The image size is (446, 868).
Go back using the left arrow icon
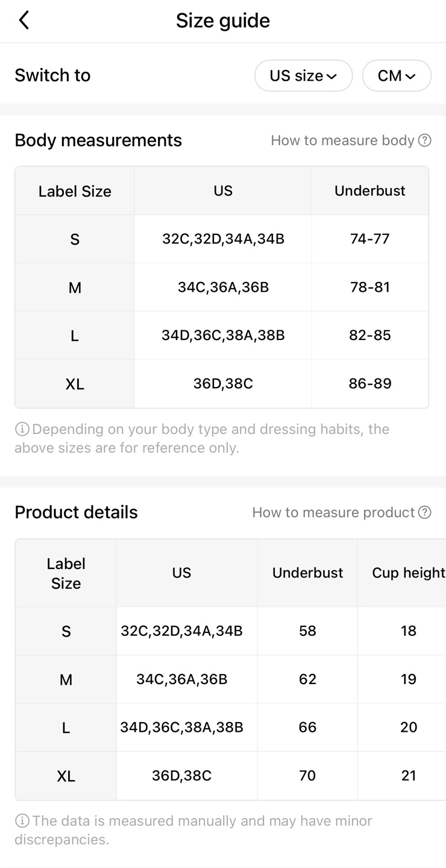[x=24, y=20]
